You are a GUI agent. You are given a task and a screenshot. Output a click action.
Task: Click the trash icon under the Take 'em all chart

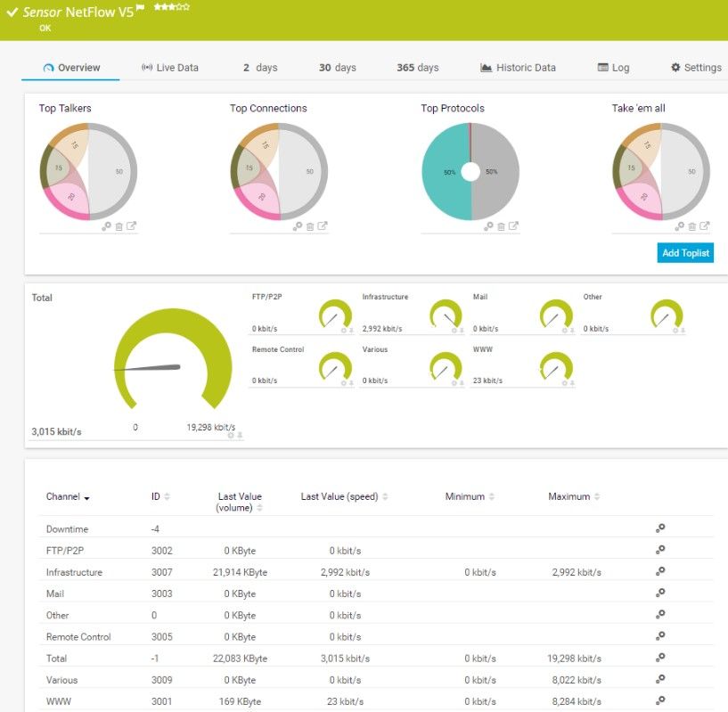pyautogui.click(x=692, y=225)
